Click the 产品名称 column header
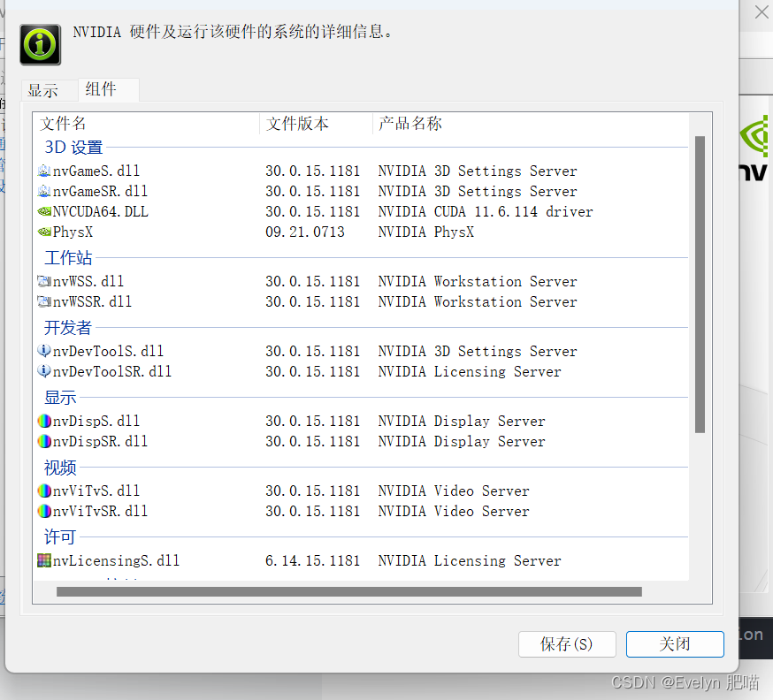Viewport: 773px width, 700px height. coord(410,123)
